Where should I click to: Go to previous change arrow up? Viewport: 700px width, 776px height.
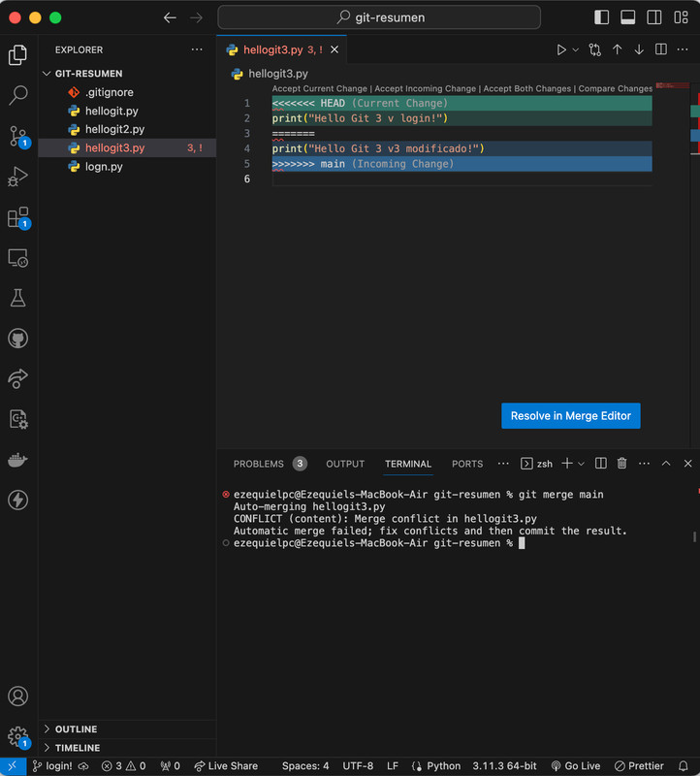point(617,49)
